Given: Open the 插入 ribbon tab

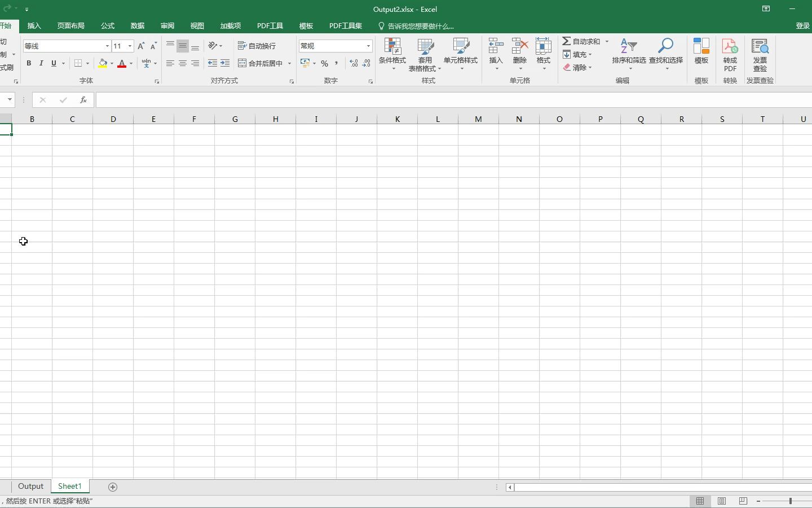Looking at the screenshot, I should [34, 26].
